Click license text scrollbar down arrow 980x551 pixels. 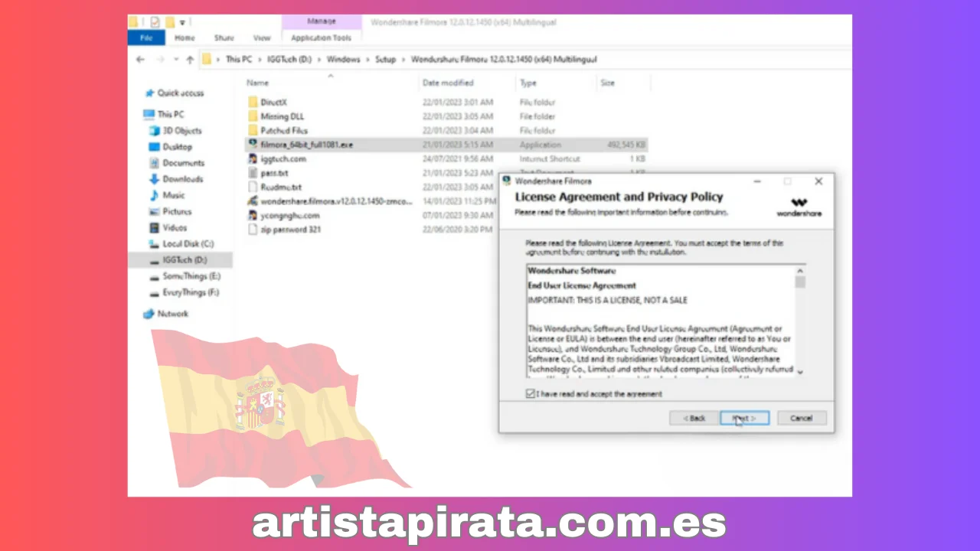coord(800,372)
